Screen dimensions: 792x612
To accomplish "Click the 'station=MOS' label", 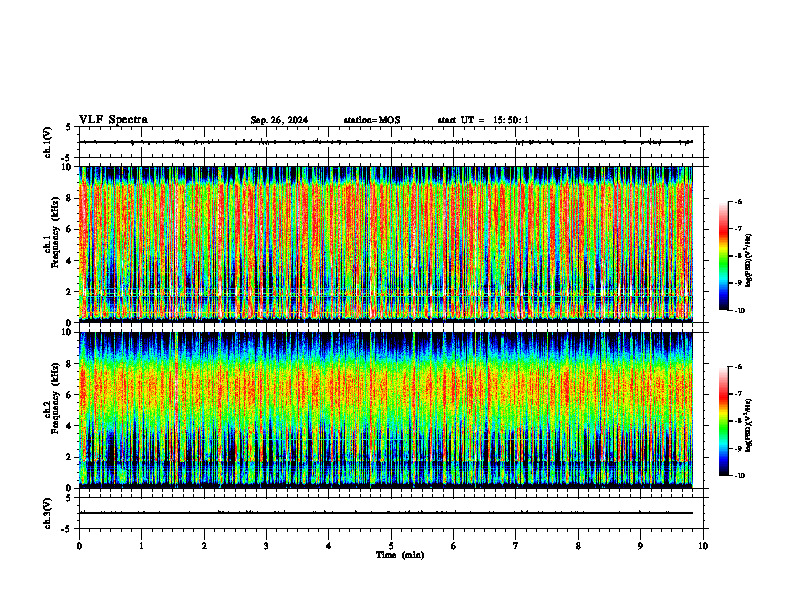I will point(372,120).
